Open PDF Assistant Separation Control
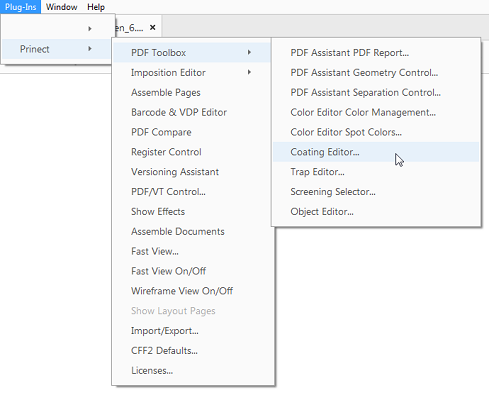 (x=376, y=92)
